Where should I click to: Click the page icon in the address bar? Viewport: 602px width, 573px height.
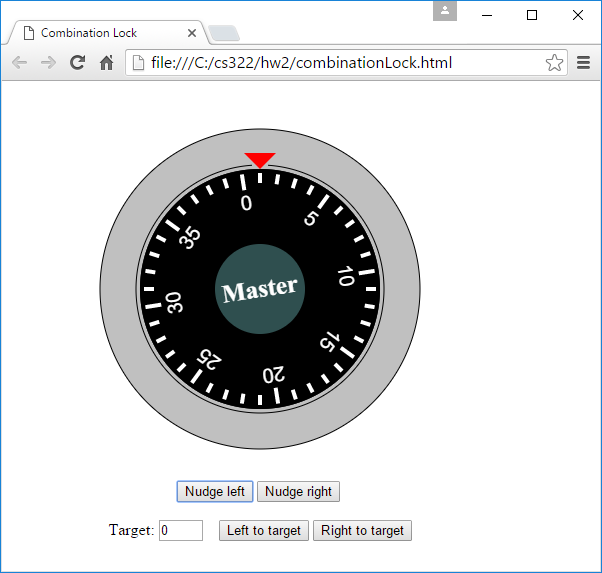coord(138,63)
